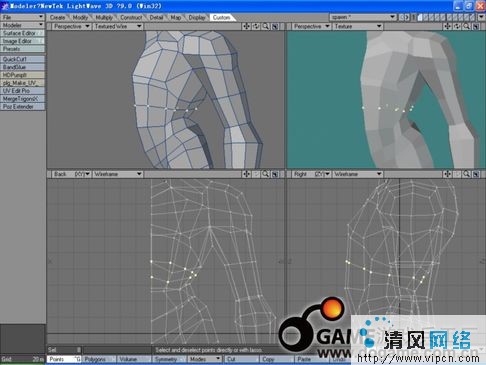Click pan icon in top-left Textured Wire viewport
Viewport: 486px width, 365px height.
(x=246, y=26)
